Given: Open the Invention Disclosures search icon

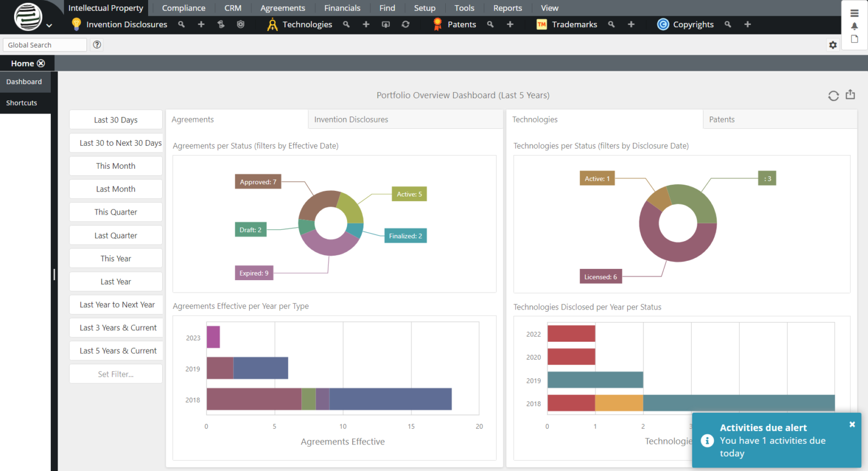Looking at the screenshot, I should 181,24.
